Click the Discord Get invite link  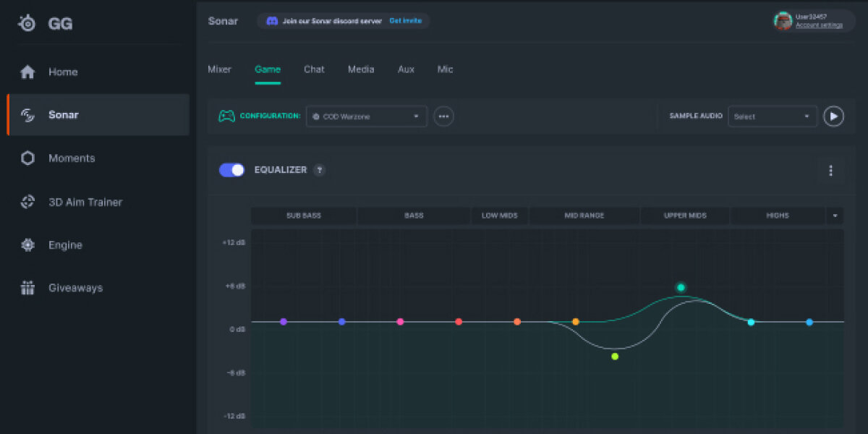[x=405, y=21]
